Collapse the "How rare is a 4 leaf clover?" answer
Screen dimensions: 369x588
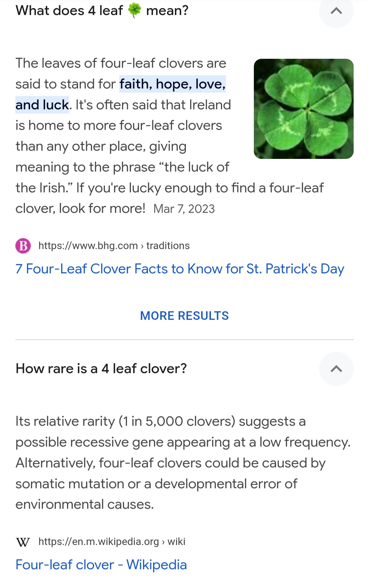click(336, 369)
